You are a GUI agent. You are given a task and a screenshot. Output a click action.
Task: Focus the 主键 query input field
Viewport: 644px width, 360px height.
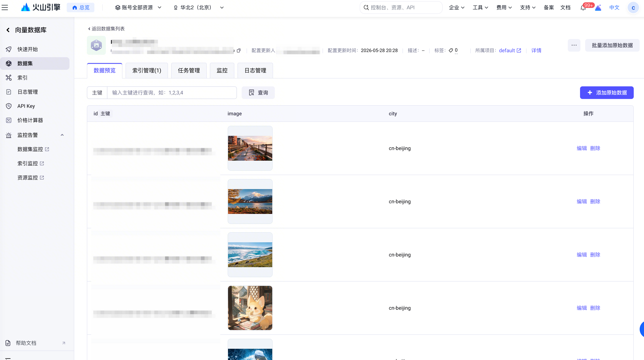pos(172,93)
